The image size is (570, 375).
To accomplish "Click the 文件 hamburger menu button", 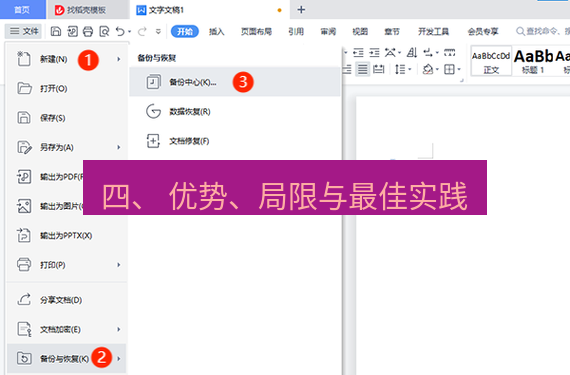I will (24, 32).
